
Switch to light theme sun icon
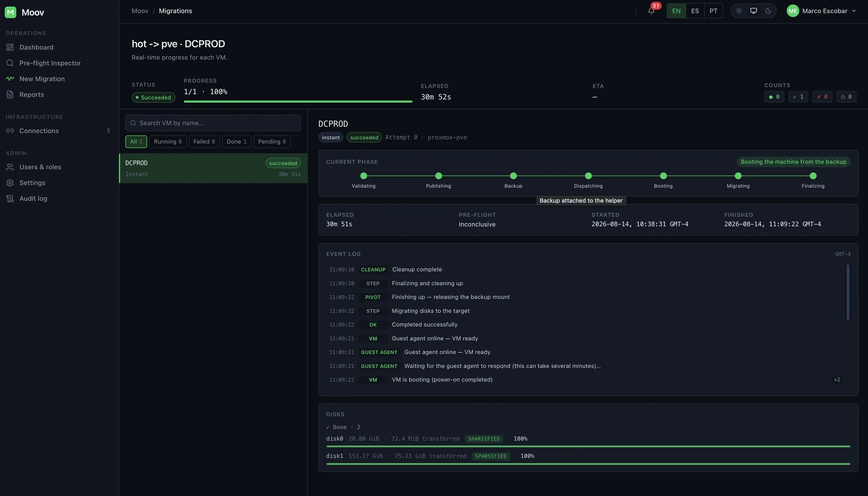pos(739,11)
